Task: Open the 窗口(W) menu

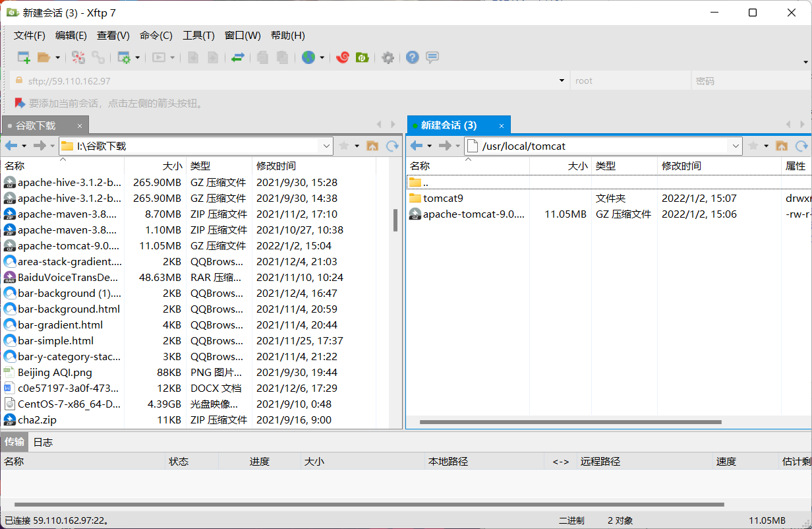Action: click(x=243, y=36)
